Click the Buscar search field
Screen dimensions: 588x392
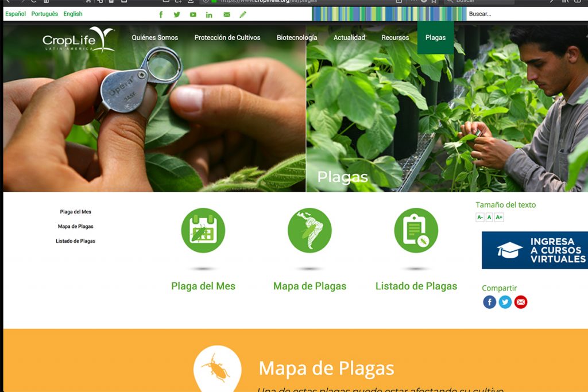click(x=527, y=14)
